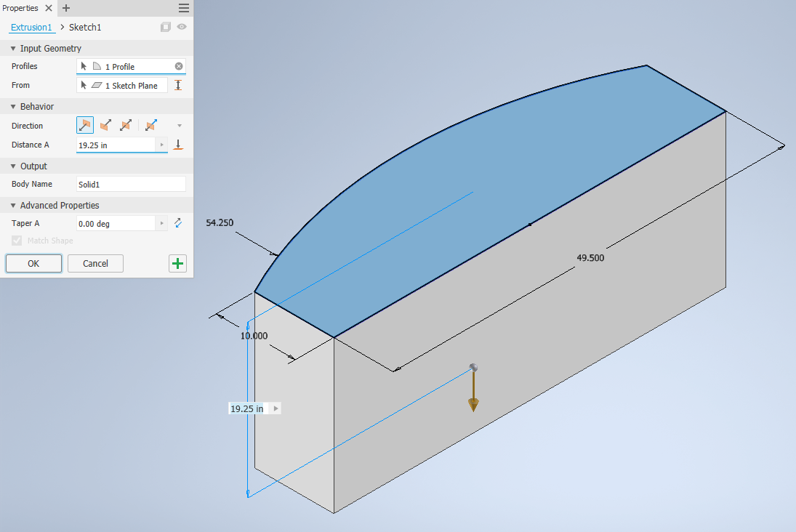Select the Default direction icon

[x=85, y=125]
